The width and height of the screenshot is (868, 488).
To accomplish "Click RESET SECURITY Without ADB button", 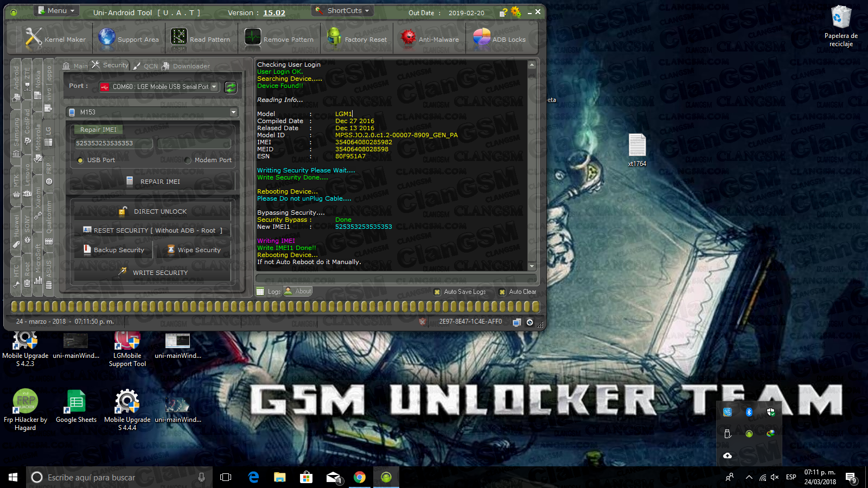I will (x=152, y=230).
